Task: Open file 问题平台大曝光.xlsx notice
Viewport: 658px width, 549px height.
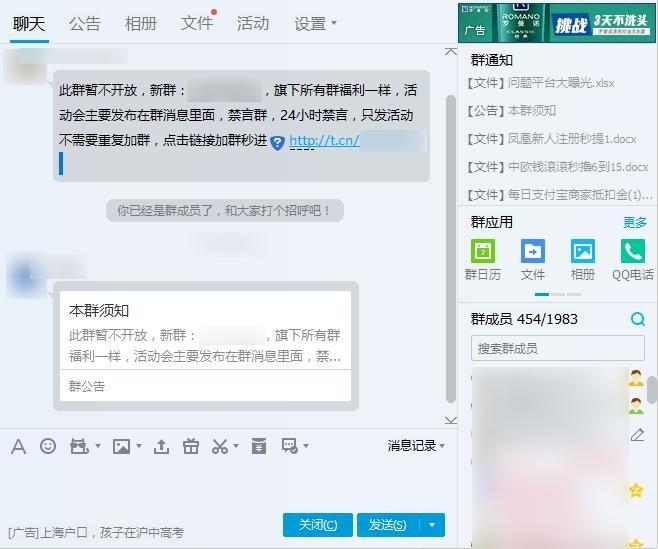Action: (540, 83)
